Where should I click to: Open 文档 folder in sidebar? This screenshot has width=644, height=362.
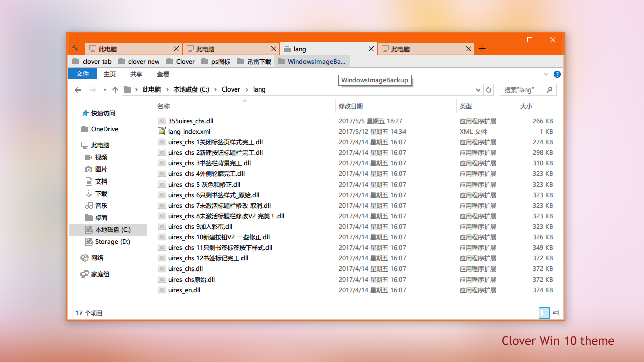101,182
